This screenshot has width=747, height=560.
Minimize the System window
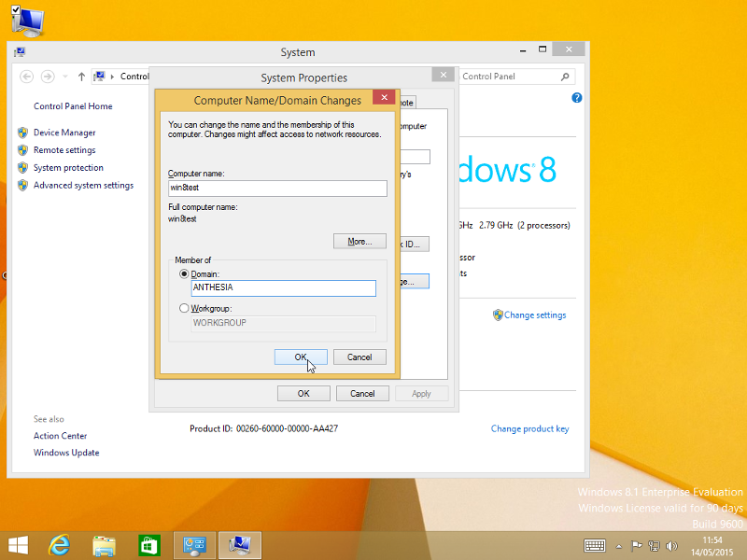tap(523, 49)
